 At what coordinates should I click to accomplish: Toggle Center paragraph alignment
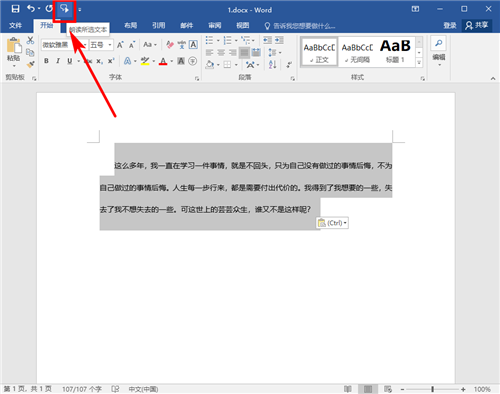(x=221, y=53)
